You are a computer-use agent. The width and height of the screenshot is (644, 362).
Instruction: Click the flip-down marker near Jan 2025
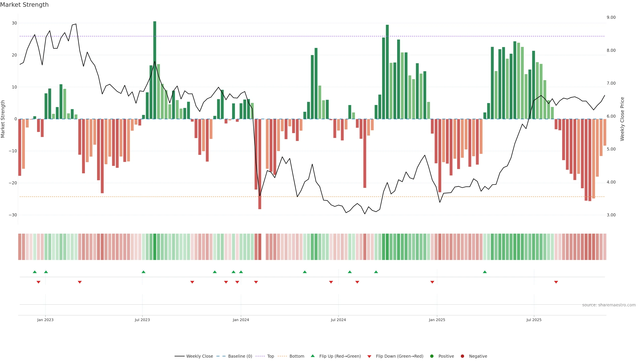(x=432, y=282)
